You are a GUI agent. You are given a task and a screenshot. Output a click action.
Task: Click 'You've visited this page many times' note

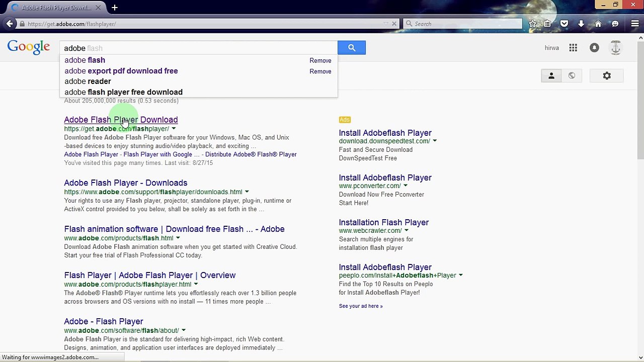138,163
